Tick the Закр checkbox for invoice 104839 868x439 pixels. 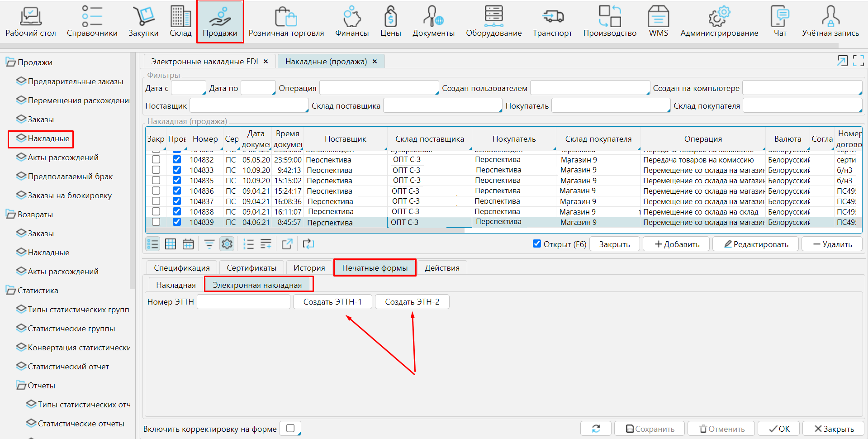(x=156, y=222)
